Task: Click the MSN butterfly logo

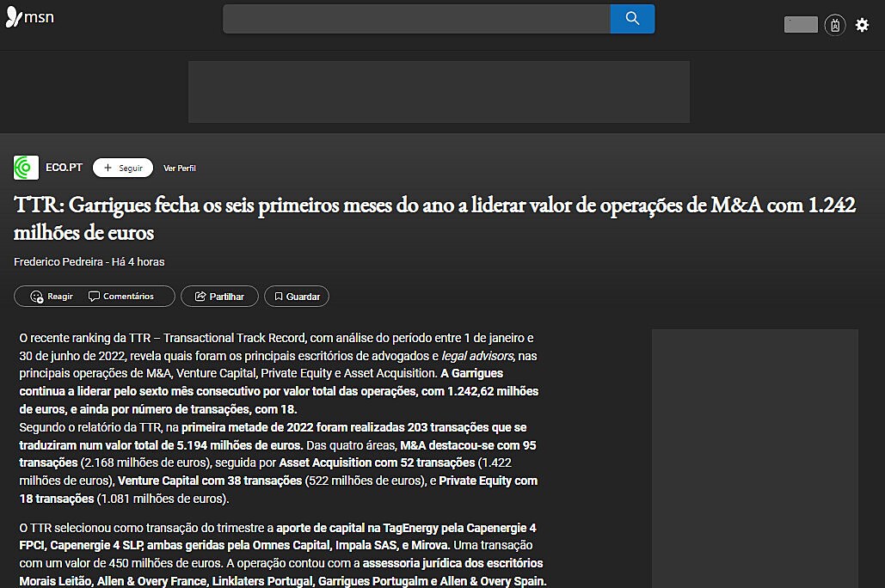Action: tap(30, 17)
